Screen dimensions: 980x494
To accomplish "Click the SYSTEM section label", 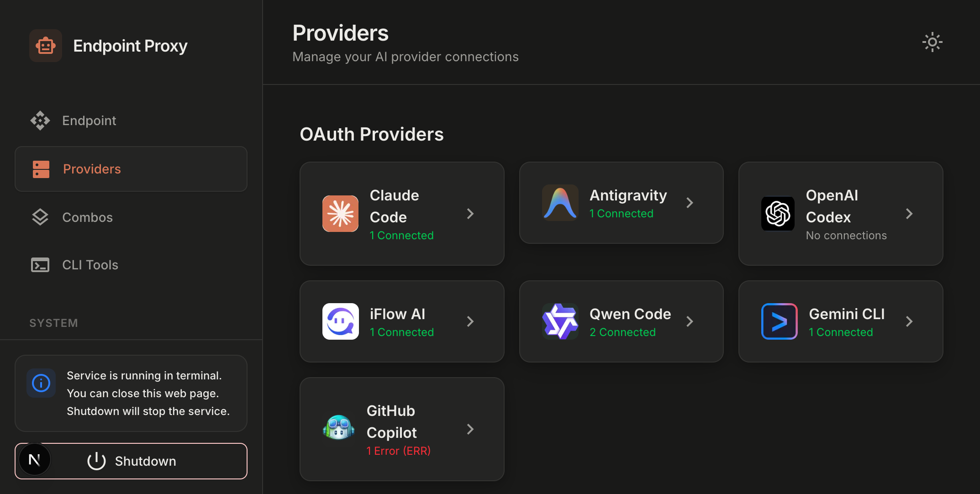I will point(54,323).
